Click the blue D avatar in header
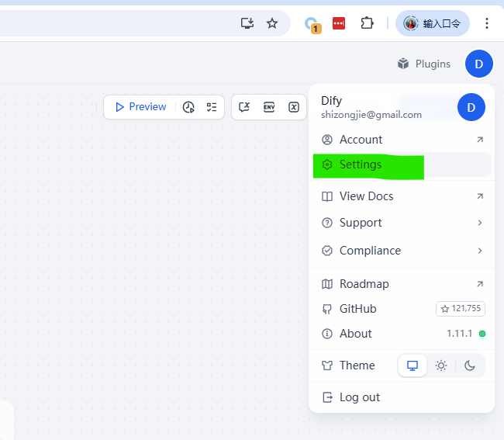Screen dimensions: 504x440 (479, 64)
